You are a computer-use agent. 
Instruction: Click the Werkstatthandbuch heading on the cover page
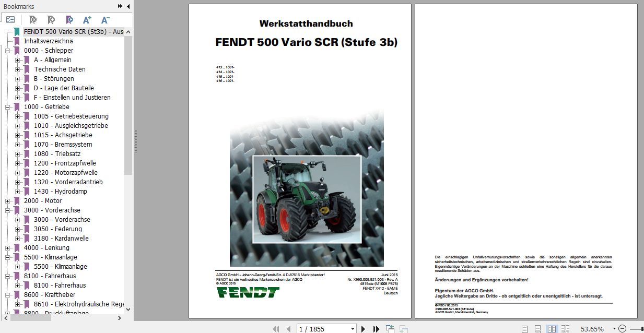306,23
